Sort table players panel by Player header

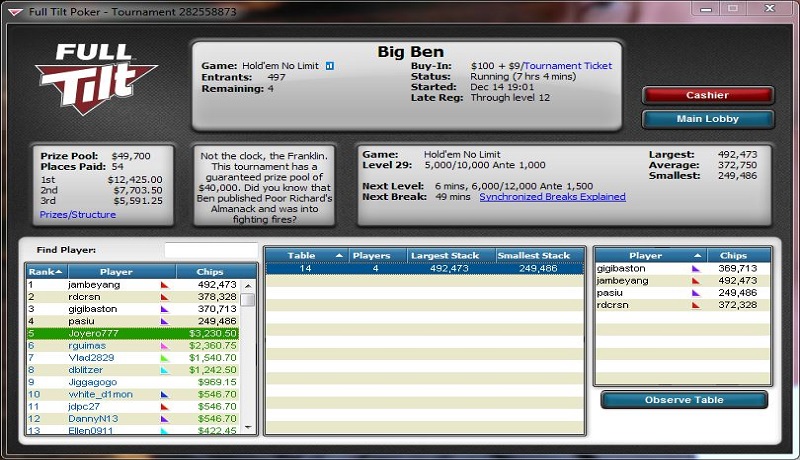coord(651,255)
